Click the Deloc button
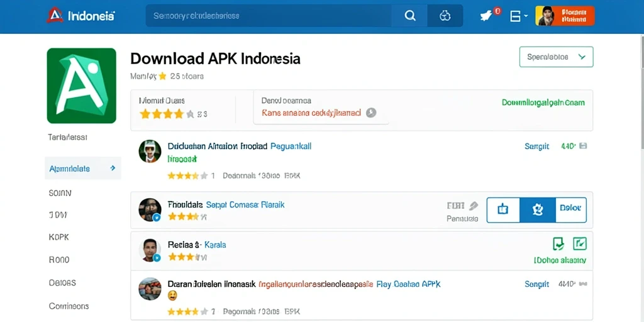 click(x=570, y=210)
